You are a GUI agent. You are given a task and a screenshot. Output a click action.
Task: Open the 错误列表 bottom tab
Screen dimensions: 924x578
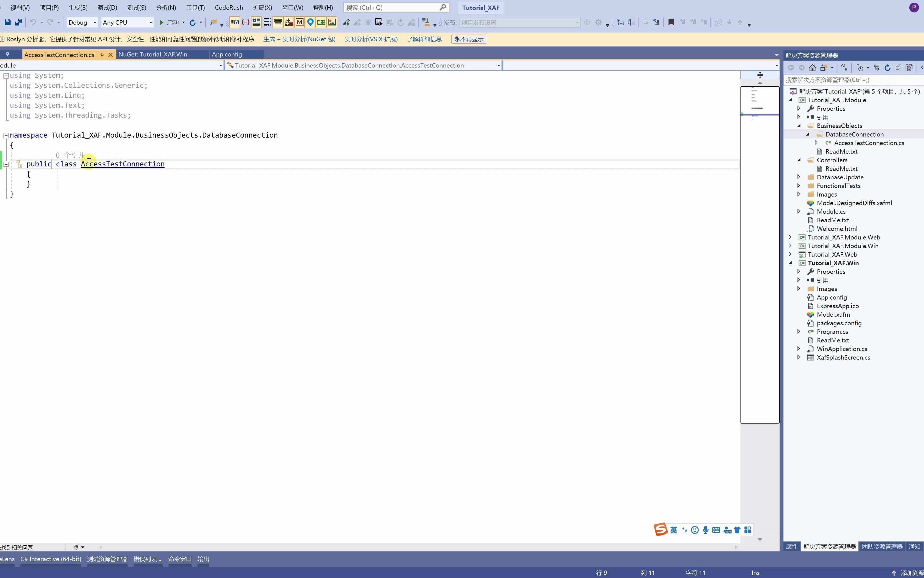tap(148, 559)
